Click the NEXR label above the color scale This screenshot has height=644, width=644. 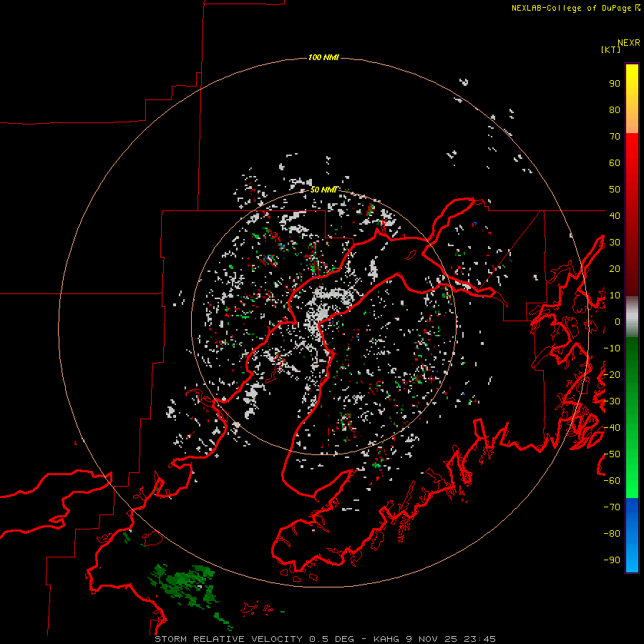click(628, 43)
